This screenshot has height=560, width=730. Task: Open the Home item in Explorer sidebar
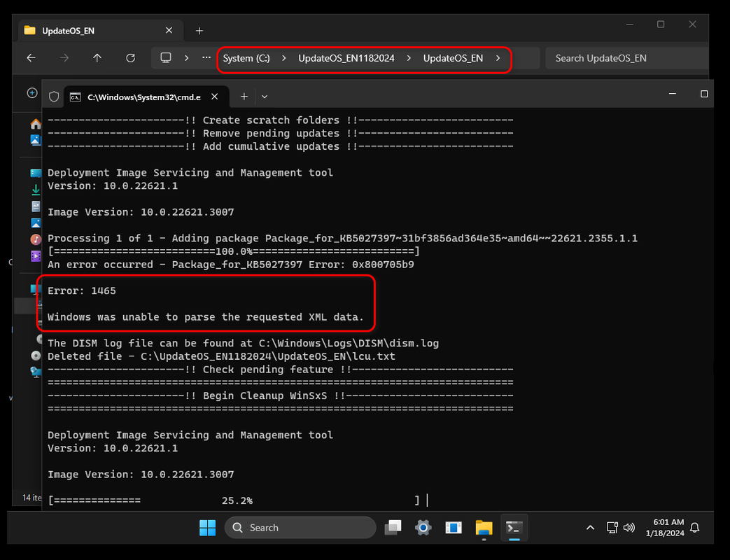pyautogui.click(x=36, y=124)
